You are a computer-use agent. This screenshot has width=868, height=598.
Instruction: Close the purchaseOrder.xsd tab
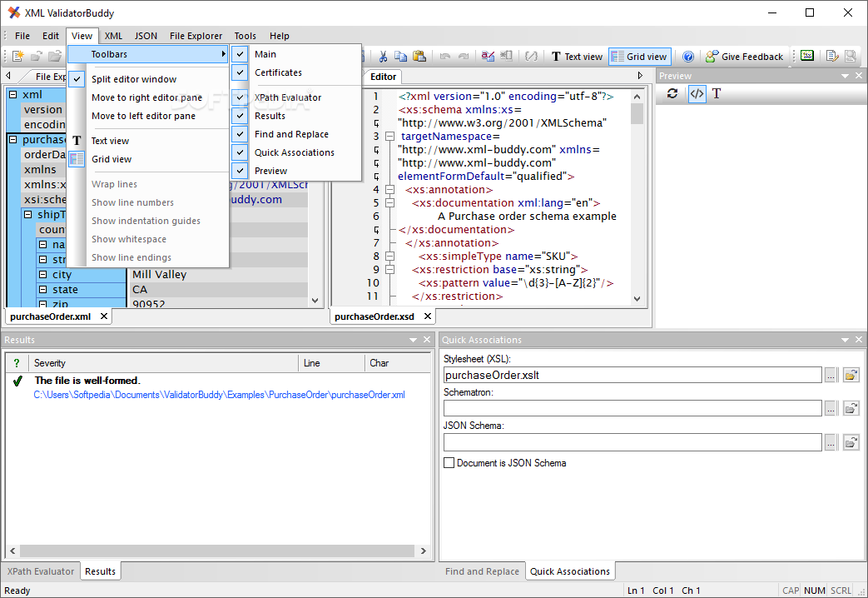pos(428,316)
